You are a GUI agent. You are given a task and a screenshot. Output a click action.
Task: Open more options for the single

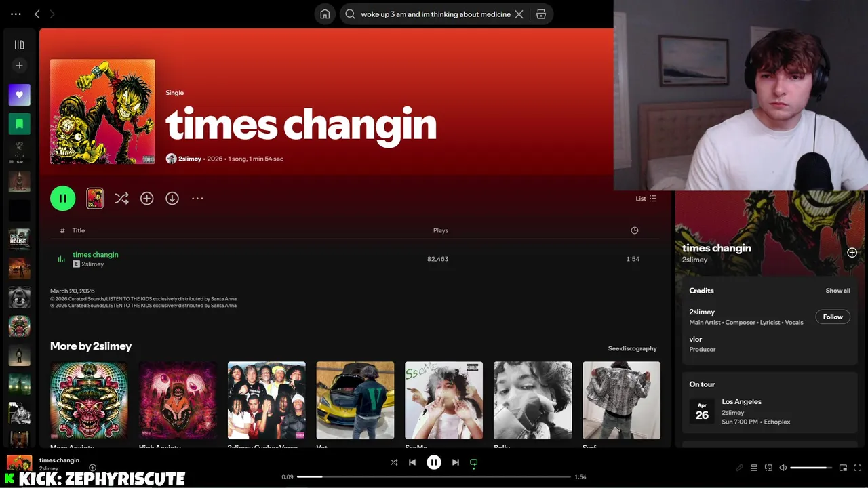pyautogui.click(x=197, y=199)
